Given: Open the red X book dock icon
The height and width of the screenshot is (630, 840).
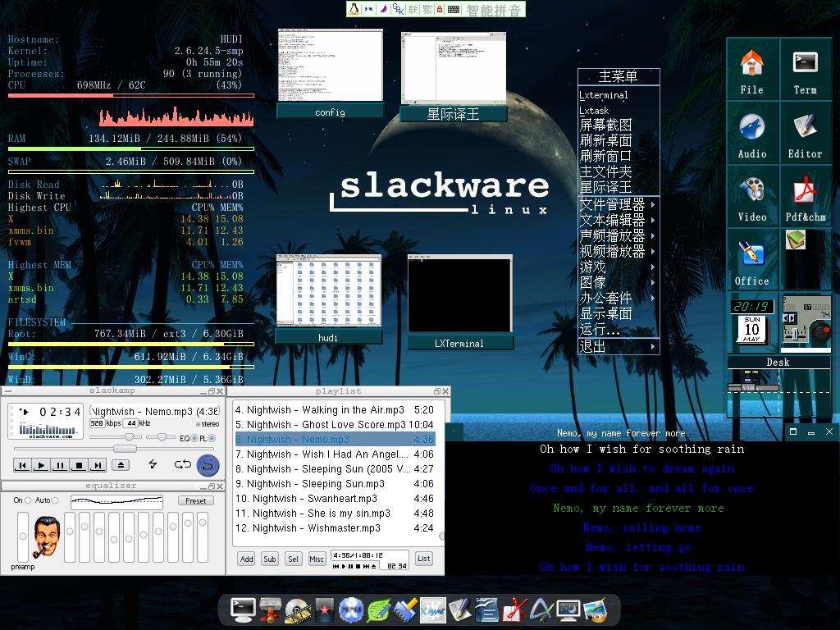Looking at the screenshot, I should 514,610.
